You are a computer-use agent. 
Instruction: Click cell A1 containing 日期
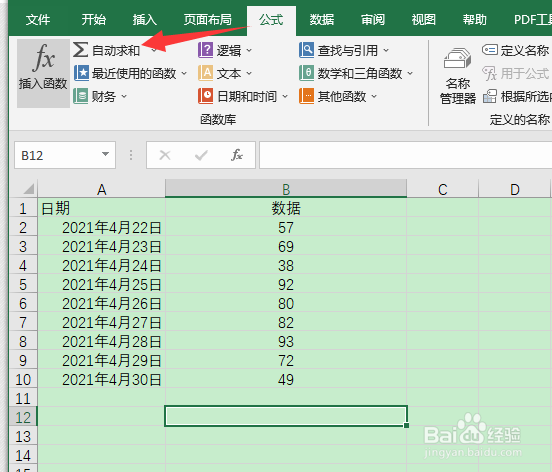coord(101,208)
